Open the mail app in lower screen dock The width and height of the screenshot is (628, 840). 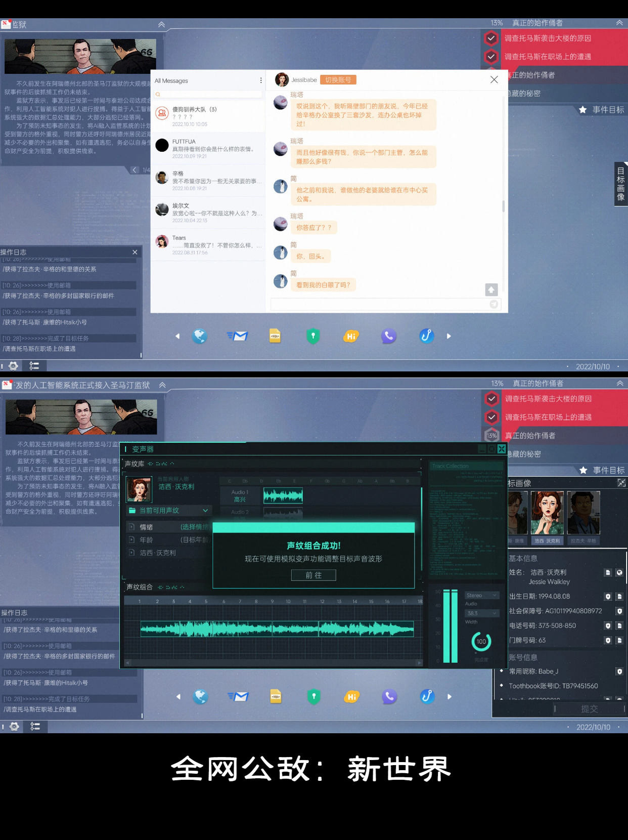238,697
